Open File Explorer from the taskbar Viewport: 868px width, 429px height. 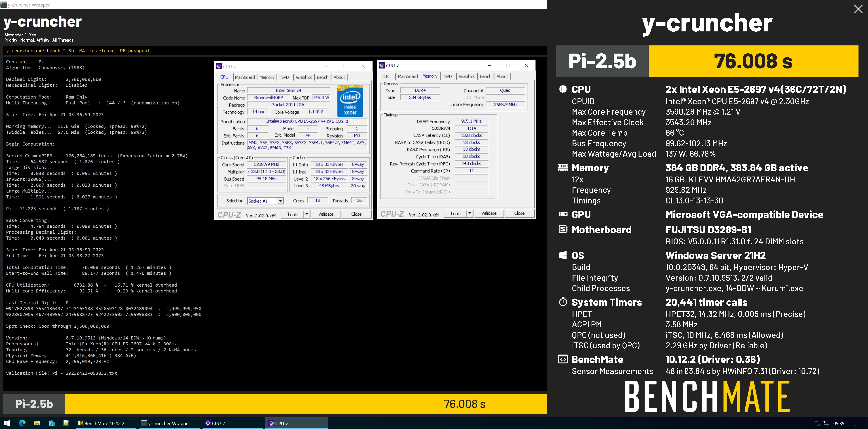(x=37, y=423)
